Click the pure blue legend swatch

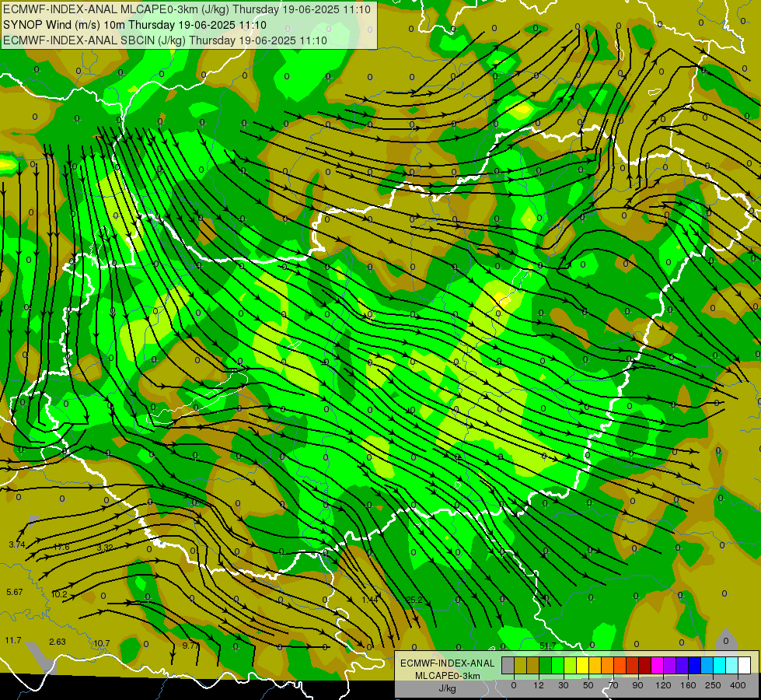click(694, 665)
